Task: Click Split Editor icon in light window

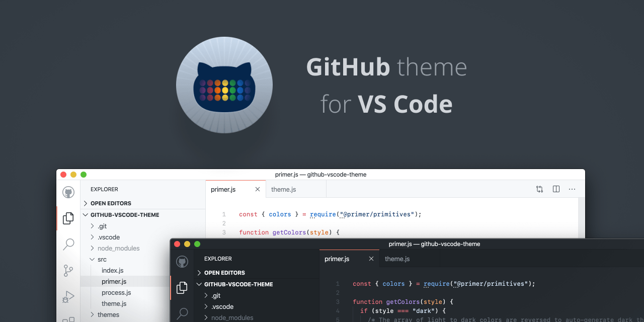Action: tap(556, 189)
